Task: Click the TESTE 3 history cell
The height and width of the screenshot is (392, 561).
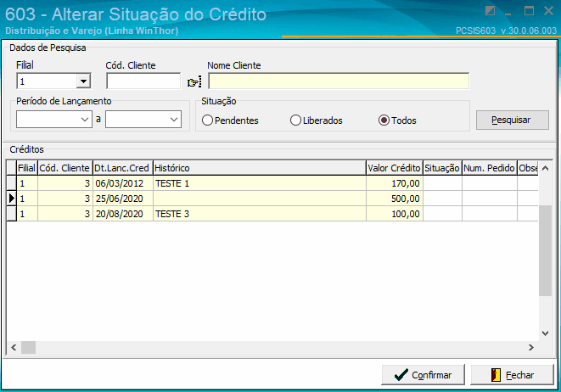Action: (x=260, y=214)
